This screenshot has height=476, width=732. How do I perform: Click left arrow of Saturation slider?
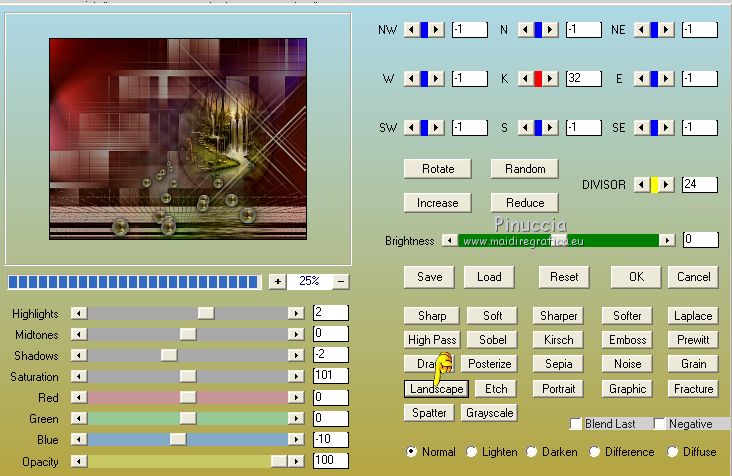[x=79, y=376]
